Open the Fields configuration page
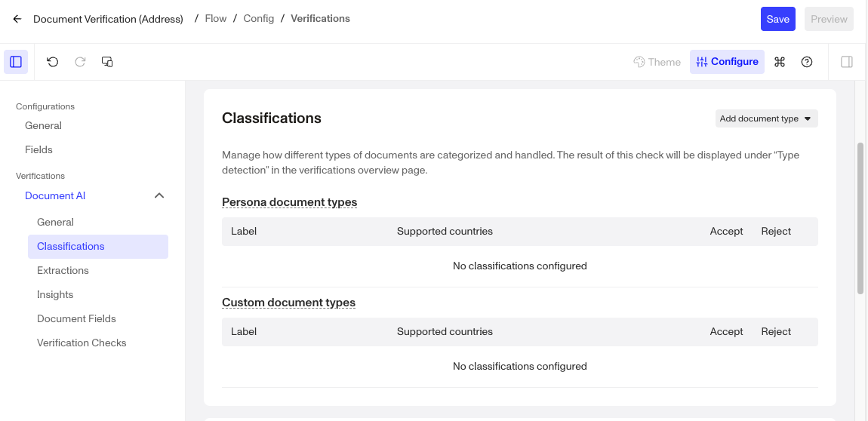The height and width of the screenshot is (421, 868). tap(38, 150)
